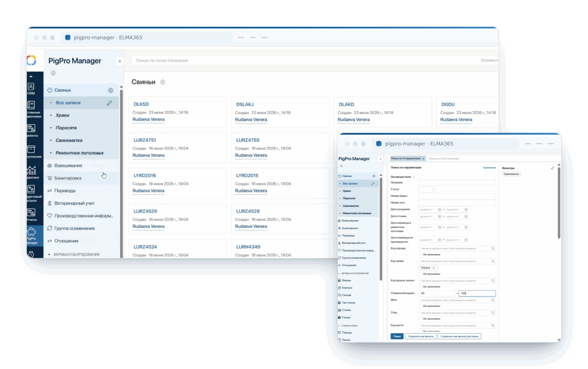Click the Свиньи gear in the front window sidebar
The image size is (588, 369).
[x=374, y=176]
